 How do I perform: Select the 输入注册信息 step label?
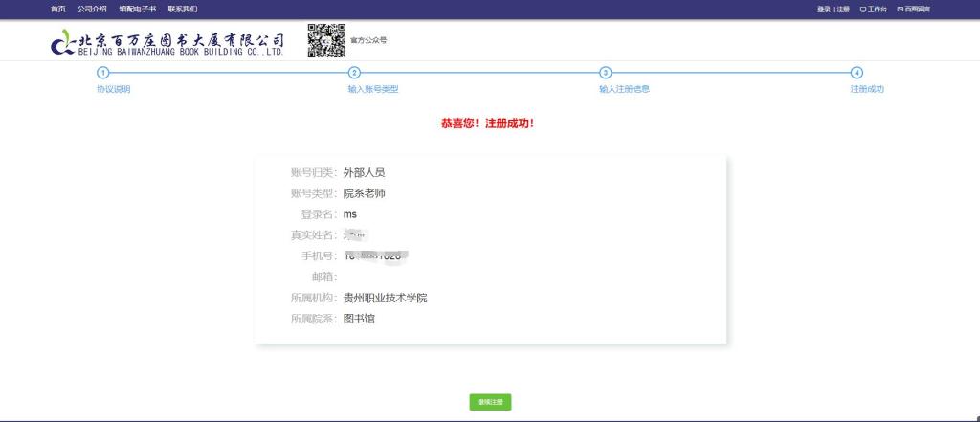click(x=624, y=89)
